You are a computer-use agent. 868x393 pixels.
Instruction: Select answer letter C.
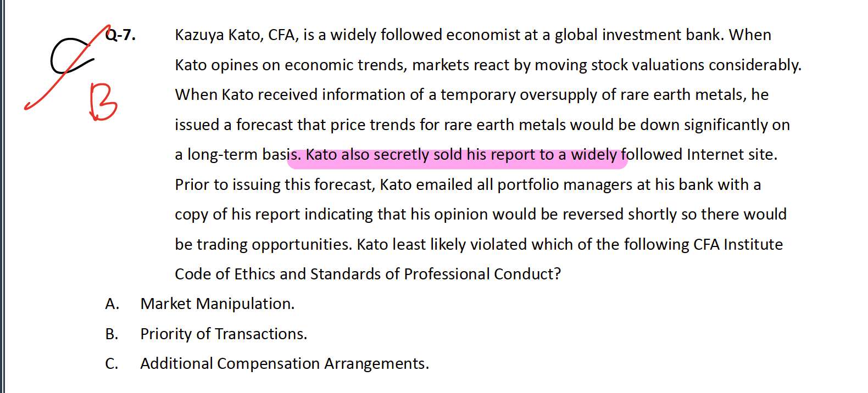click(x=112, y=364)
